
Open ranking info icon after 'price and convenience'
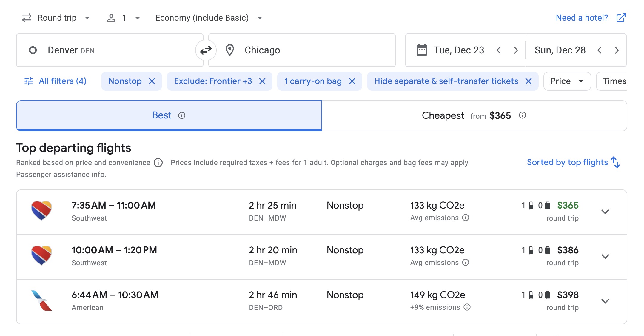point(158,163)
